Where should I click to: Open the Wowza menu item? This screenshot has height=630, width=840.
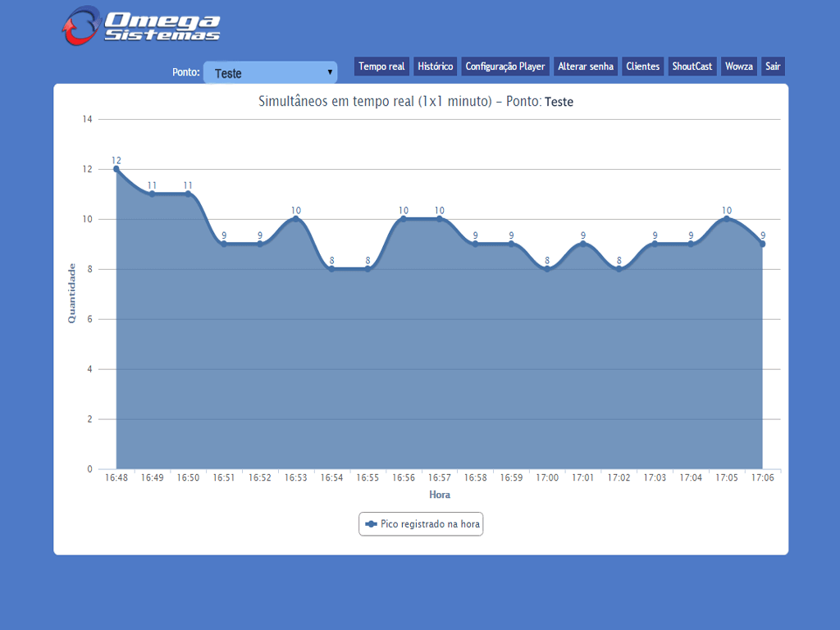click(738, 66)
